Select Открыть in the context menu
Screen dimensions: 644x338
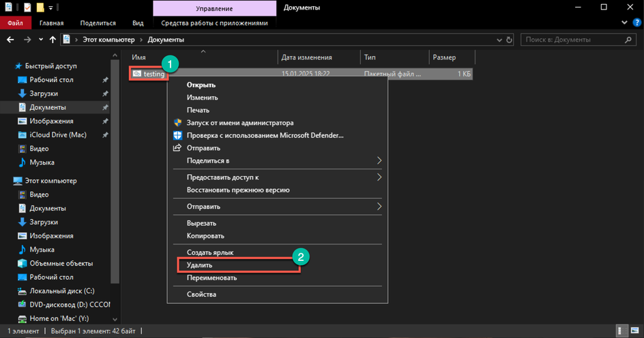(277, 85)
